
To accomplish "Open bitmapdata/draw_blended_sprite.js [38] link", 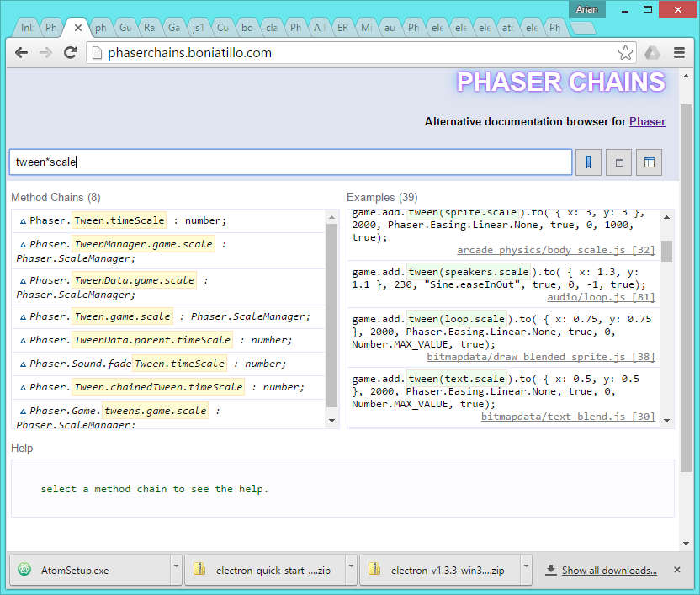I will coord(541,357).
